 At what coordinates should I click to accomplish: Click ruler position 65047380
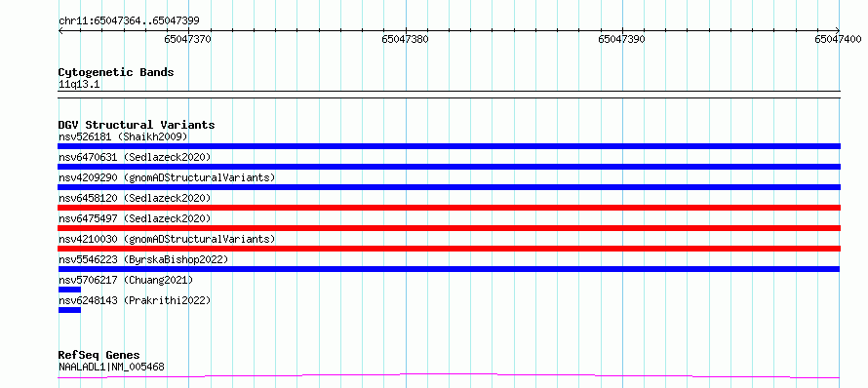point(405,40)
